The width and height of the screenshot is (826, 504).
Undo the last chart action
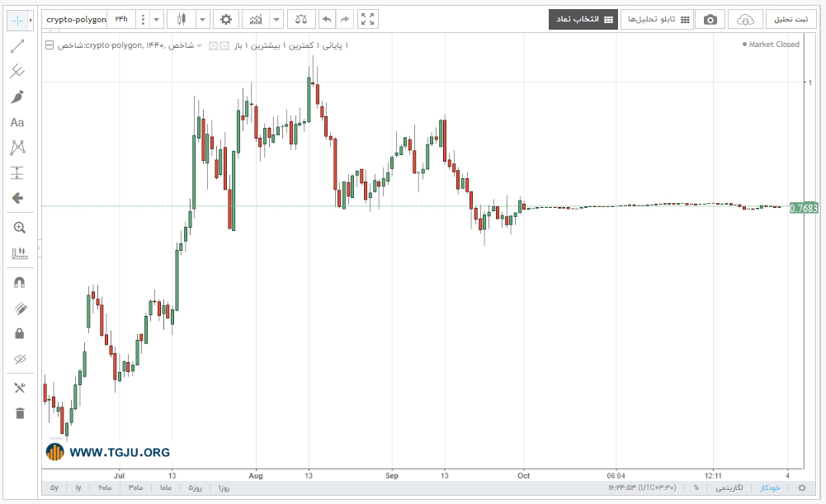point(327,20)
